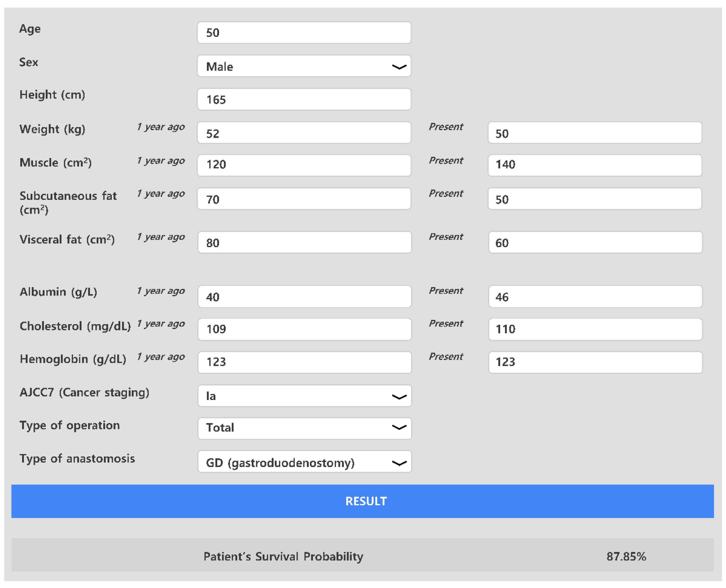Edit the Muscle 1 year ago field

[x=304, y=165]
